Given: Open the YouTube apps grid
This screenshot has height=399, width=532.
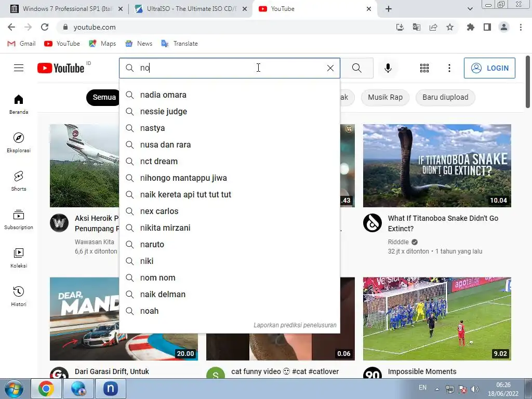Looking at the screenshot, I should point(424,68).
